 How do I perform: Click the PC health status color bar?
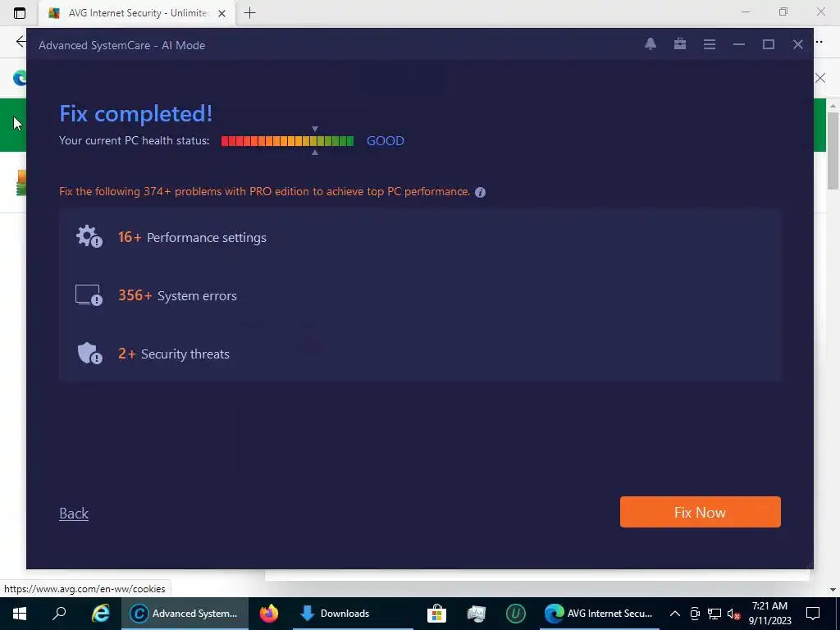[x=287, y=141]
